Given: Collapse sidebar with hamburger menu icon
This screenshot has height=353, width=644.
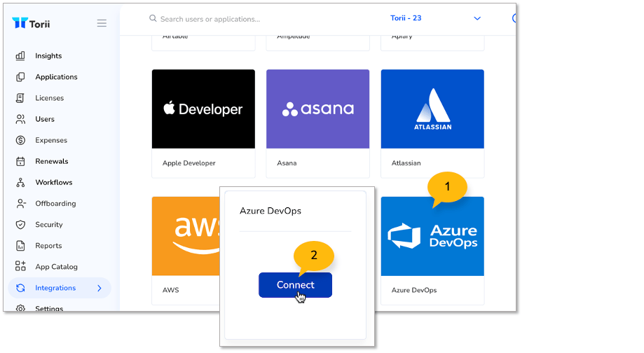Looking at the screenshot, I should (x=102, y=23).
